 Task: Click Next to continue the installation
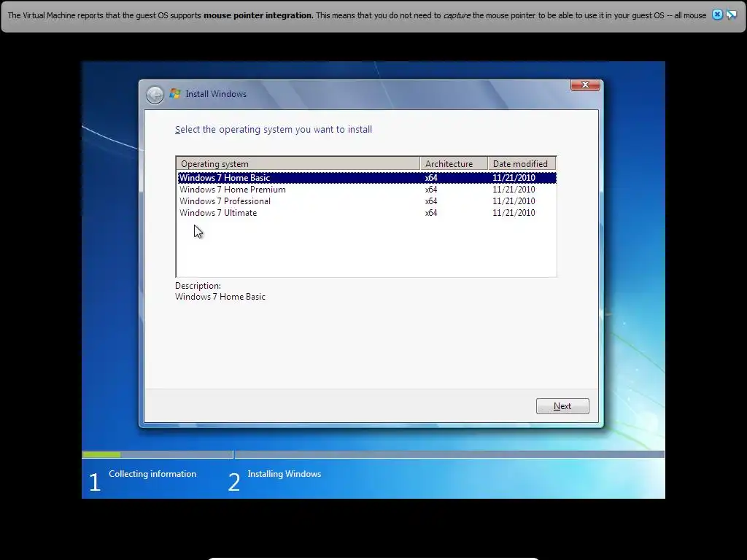(562, 406)
